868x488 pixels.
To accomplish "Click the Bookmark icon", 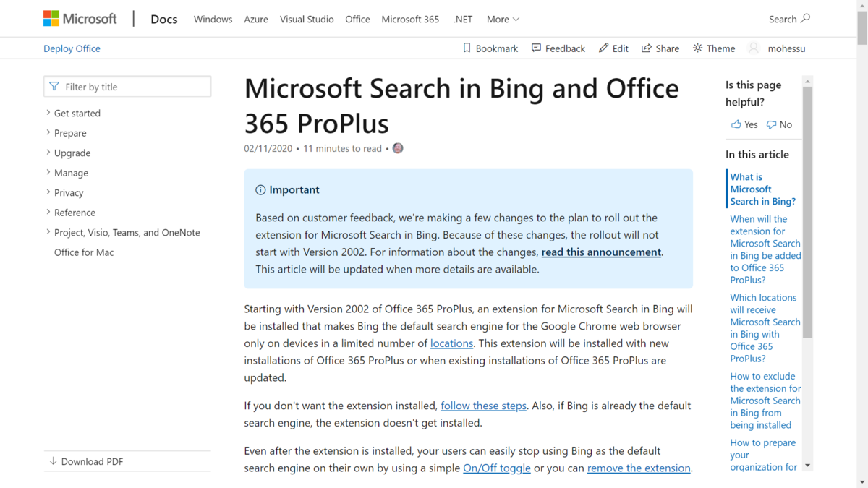I will pyautogui.click(x=467, y=48).
